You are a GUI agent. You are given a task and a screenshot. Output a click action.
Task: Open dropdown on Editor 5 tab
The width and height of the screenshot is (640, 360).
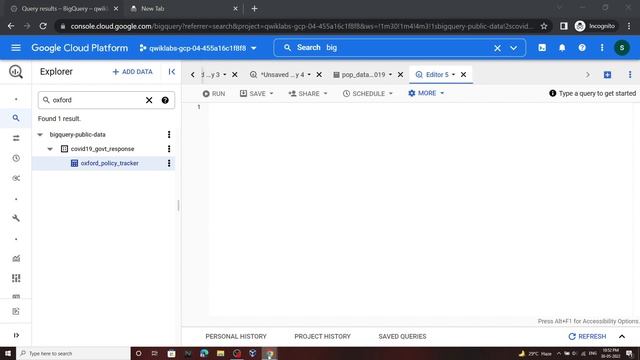coord(453,75)
